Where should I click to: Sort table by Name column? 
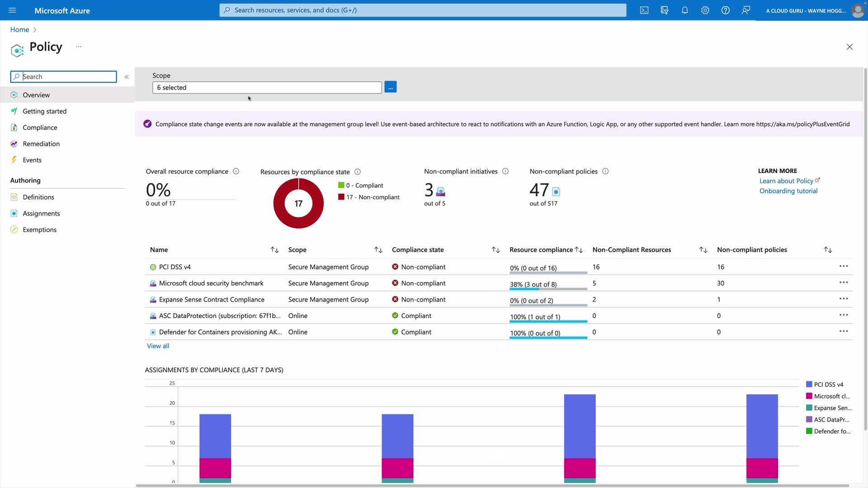(x=274, y=250)
